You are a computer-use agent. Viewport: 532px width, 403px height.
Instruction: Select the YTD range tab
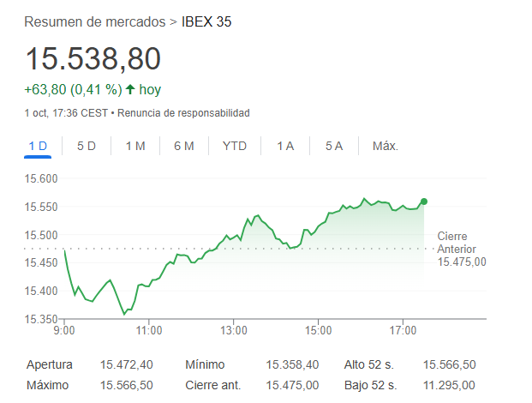234,146
